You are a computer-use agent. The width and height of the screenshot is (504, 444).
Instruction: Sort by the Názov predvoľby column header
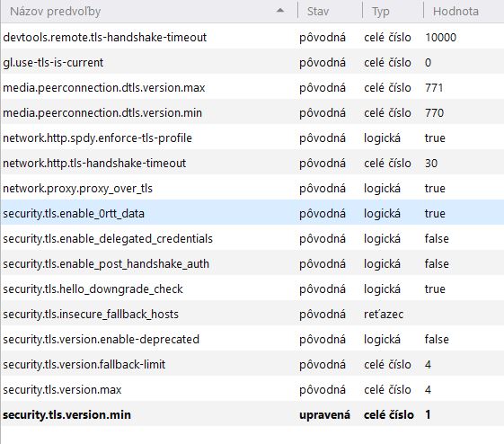click(x=149, y=12)
